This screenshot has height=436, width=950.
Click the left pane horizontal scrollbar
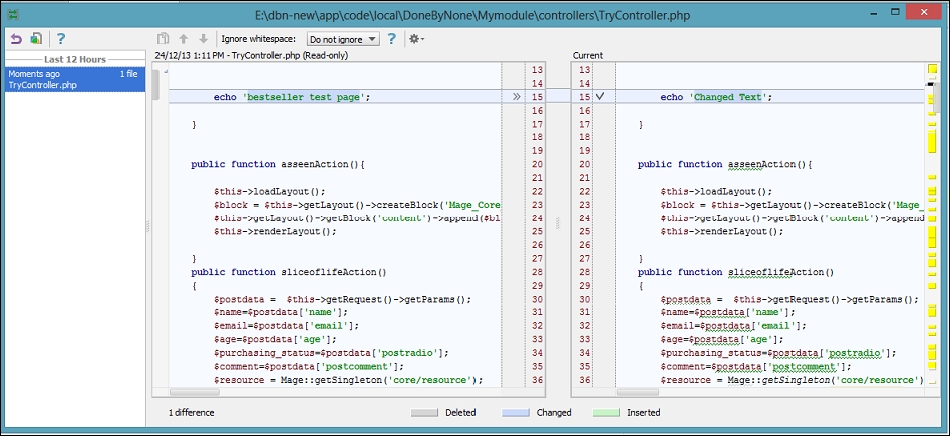click(x=348, y=392)
